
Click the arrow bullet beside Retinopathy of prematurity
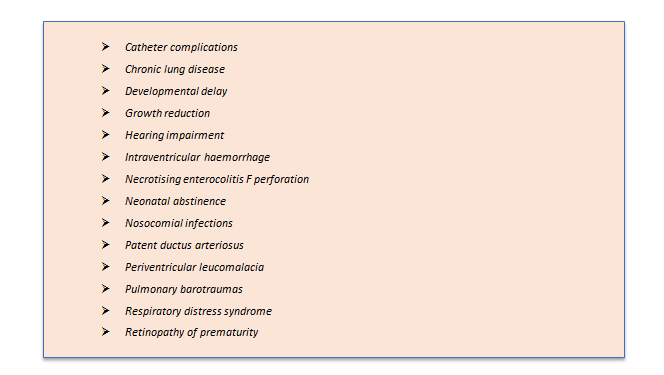coord(105,331)
